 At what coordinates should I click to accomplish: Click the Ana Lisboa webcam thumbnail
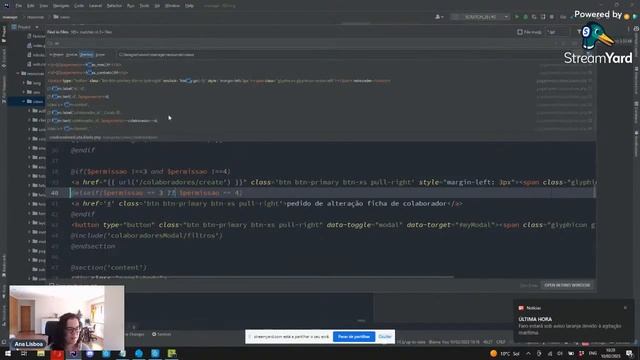(x=67, y=318)
